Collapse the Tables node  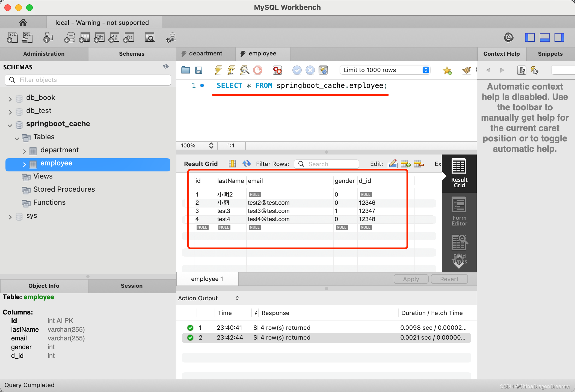(17, 138)
